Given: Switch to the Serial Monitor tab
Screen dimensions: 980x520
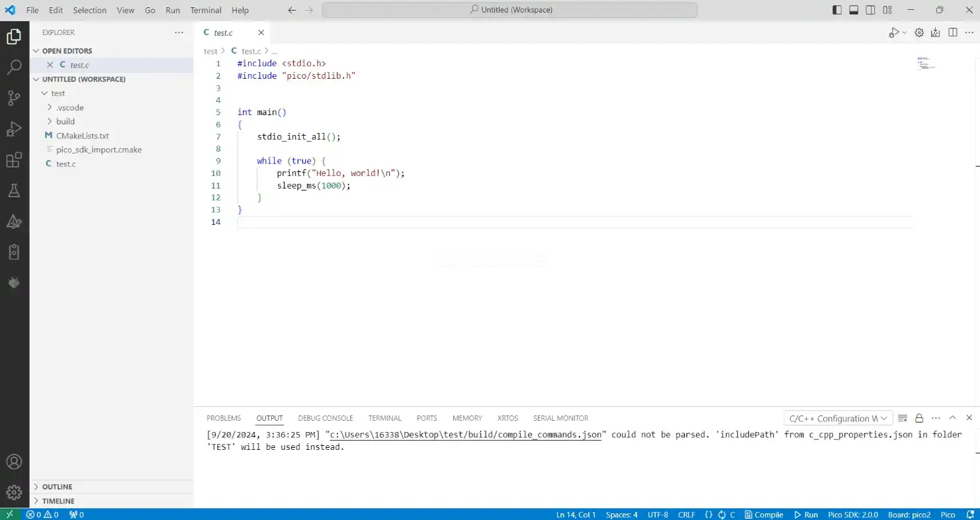Looking at the screenshot, I should point(560,418).
